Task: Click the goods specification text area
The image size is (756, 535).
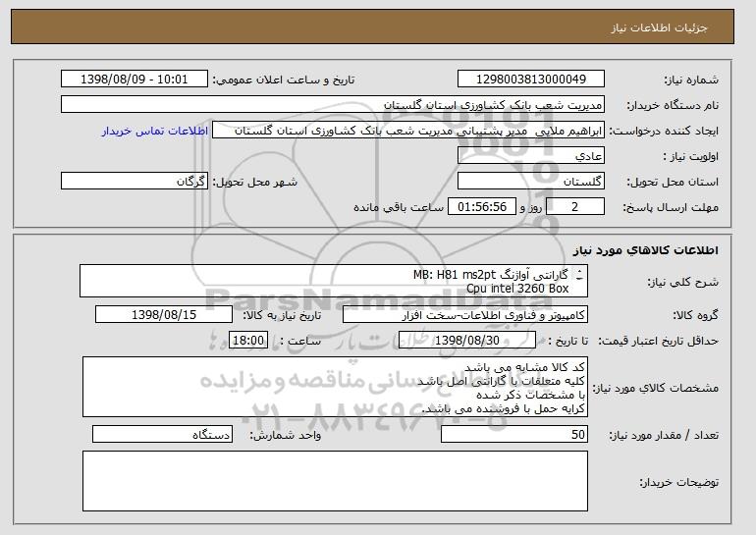Action: [335, 387]
